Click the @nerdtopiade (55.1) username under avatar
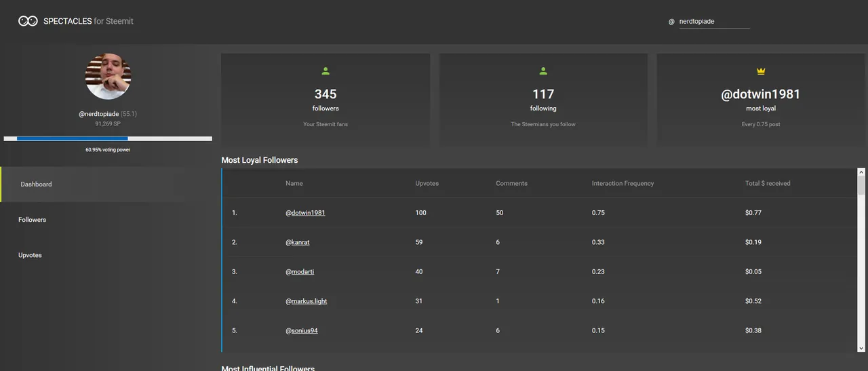Image resolution: width=868 pixels, height=371 pixels. tap(108, 114)
